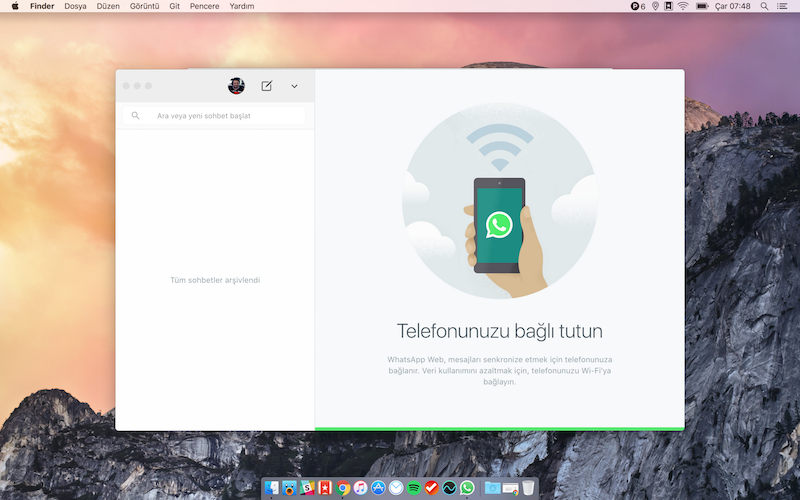Launch the red star app in Dock
Screen dimensions: 800x500
click(325, 488)
